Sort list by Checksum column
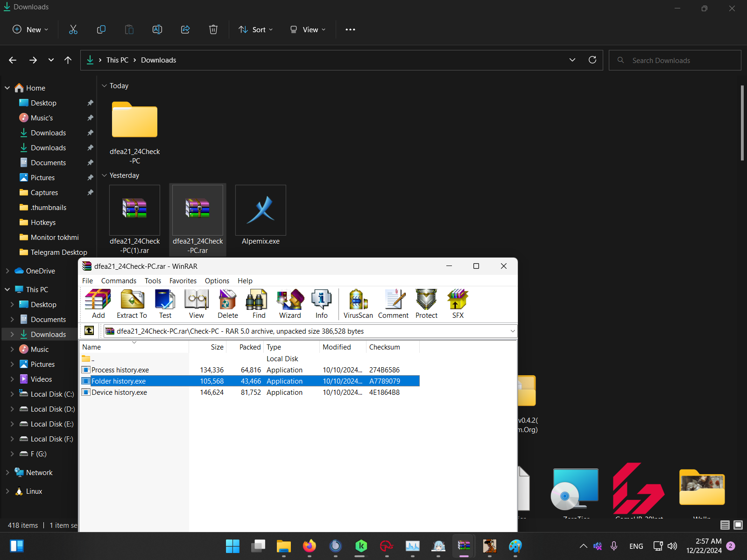The image size is (747, 560). click(x=393, y=347)
